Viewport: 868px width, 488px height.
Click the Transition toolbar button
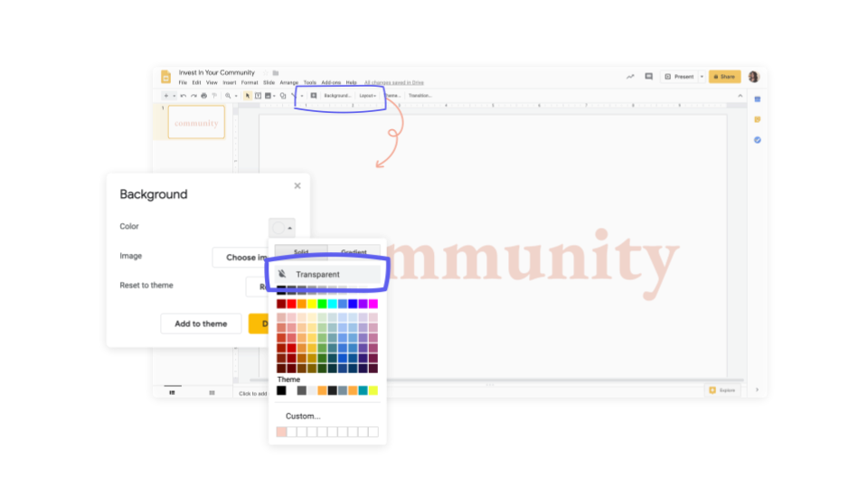tap(420, 96)
